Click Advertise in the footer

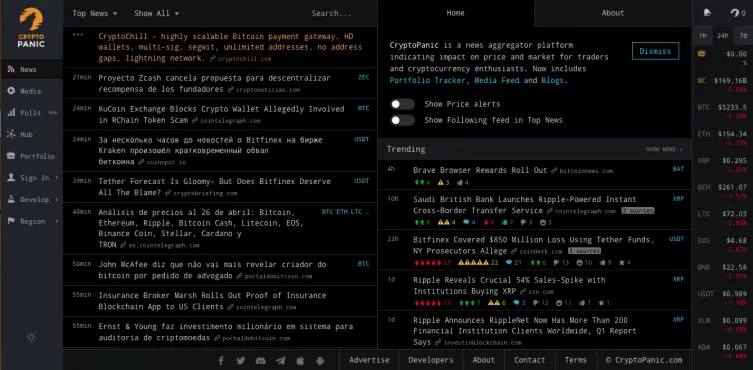pos(369,360)
